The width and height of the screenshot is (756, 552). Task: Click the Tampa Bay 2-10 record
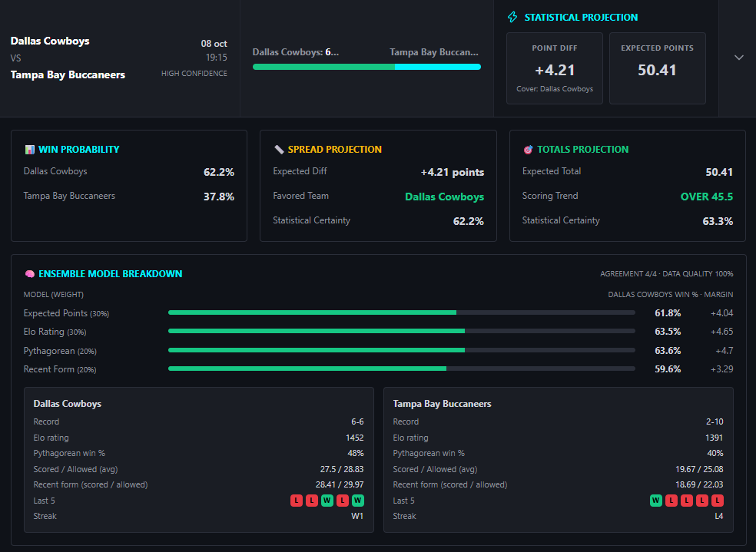pyautogui.click(x=715, y=421)
